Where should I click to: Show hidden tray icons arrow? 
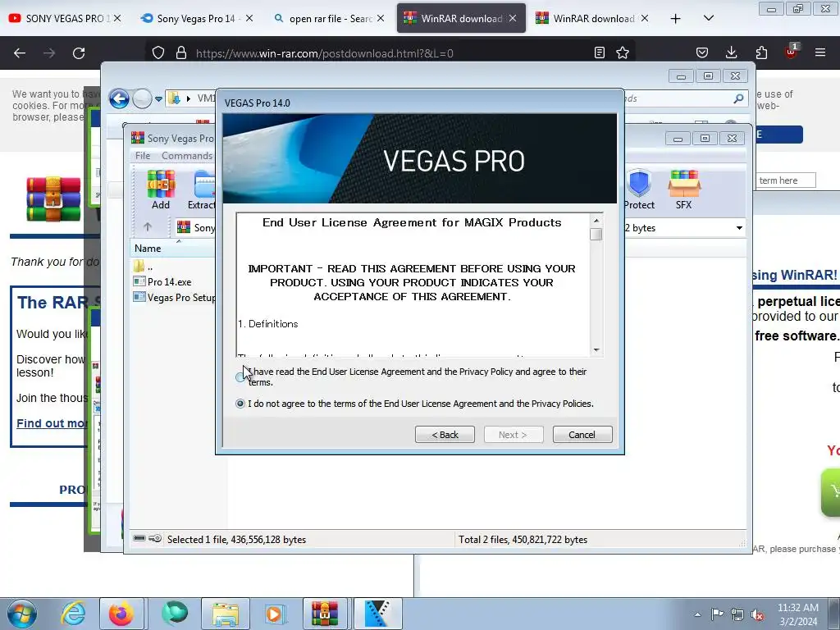pos(697,614)
